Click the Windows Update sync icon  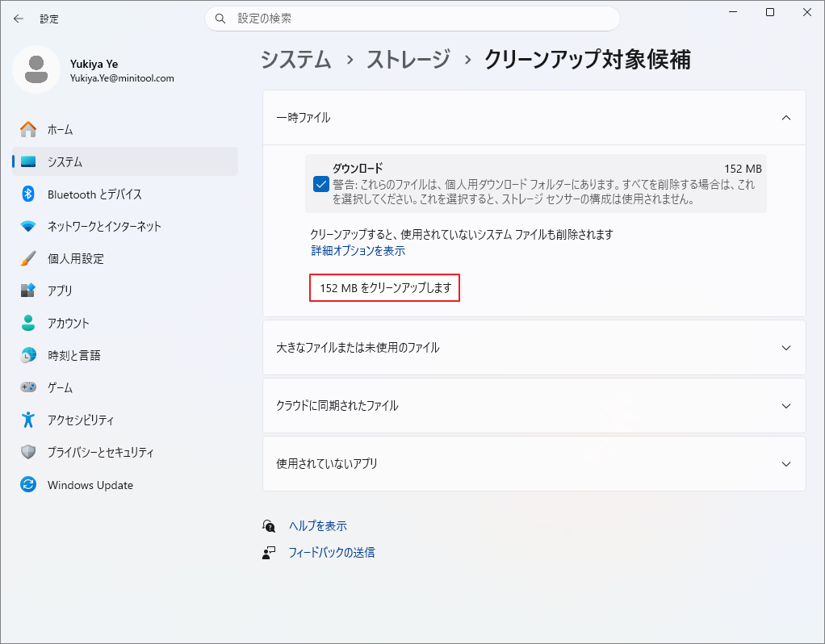coord(28,484)
